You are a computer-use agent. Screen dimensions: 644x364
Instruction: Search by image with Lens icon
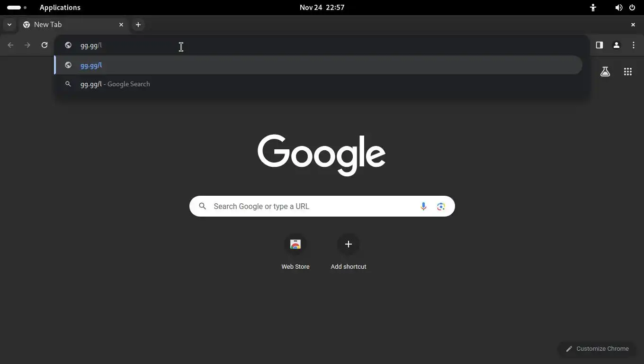(x=441, y=206)
